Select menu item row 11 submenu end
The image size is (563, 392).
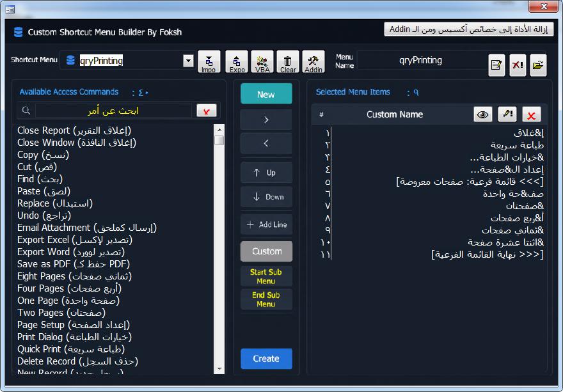(x=430, y=255)
